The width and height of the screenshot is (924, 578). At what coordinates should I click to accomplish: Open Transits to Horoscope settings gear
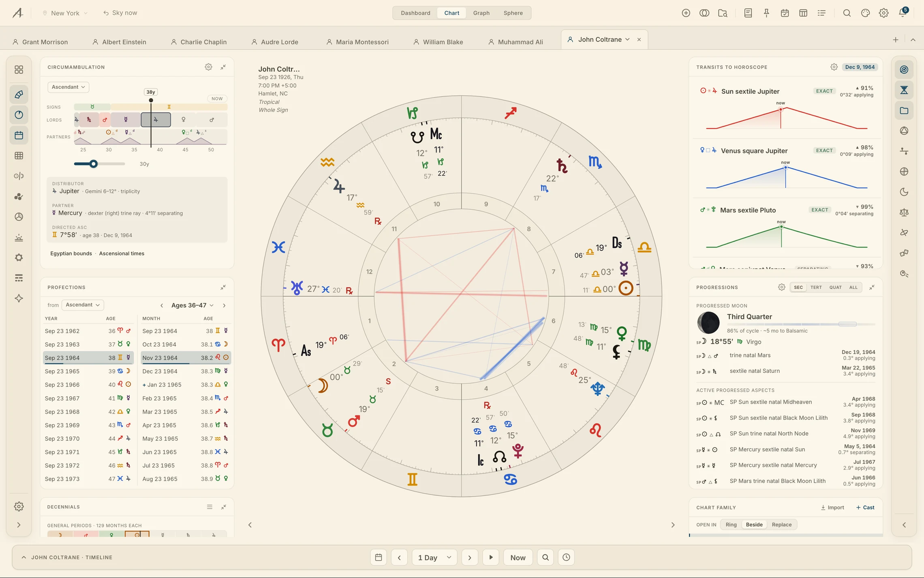[x=834, y=67]
